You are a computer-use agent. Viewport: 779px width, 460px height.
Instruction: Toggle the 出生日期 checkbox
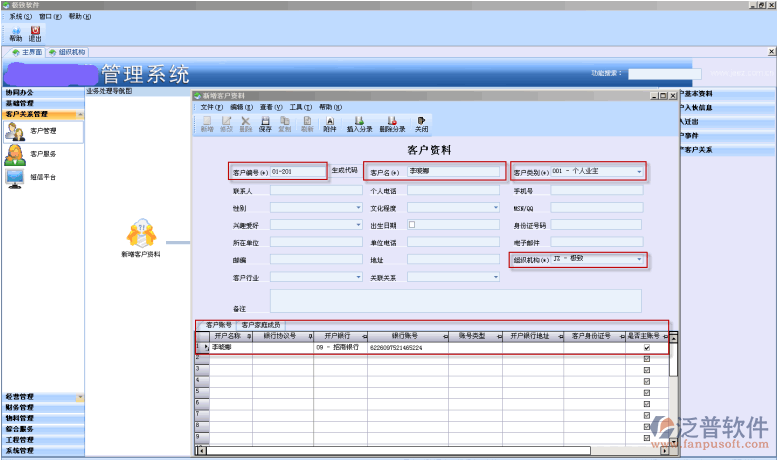[x=412, y=225]
